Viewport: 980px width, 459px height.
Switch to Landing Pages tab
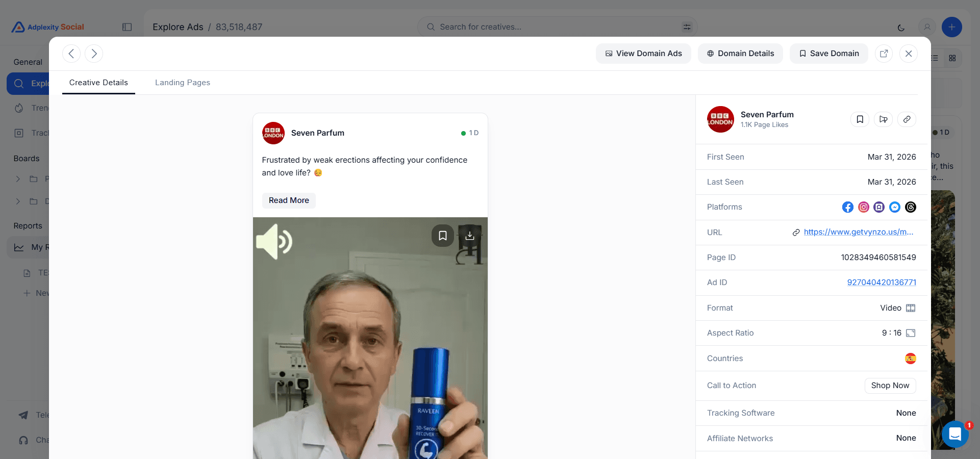coord(183,83)
